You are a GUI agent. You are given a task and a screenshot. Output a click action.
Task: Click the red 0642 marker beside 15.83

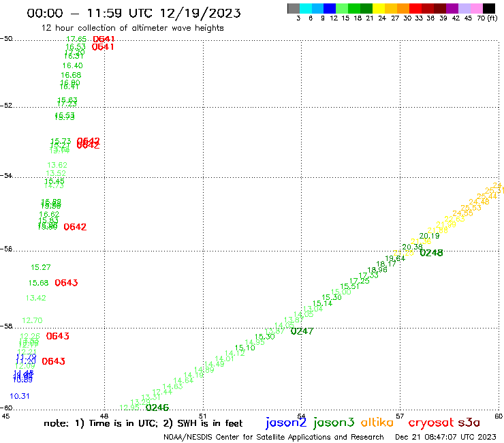click(x=75, y=227)
